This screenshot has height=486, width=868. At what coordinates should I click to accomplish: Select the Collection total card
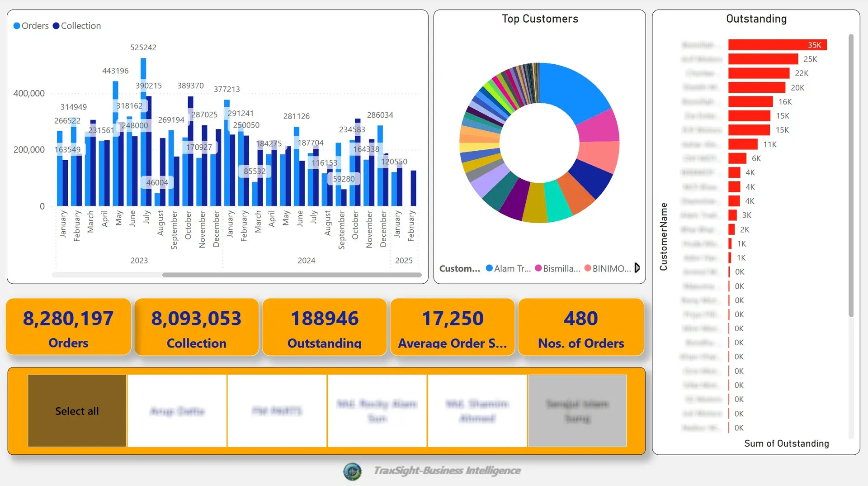[x=196, y=327]
